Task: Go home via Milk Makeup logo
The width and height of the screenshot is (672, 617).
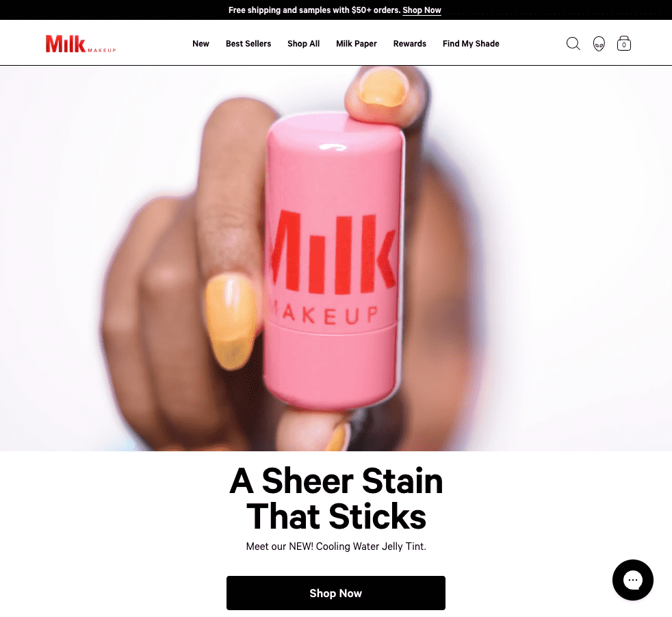Action: (81, 44)
